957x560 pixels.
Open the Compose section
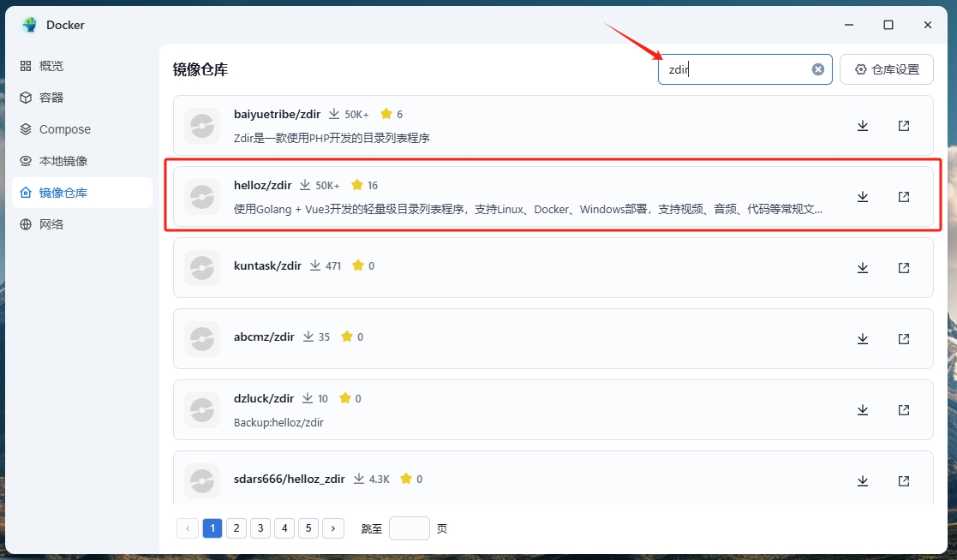pyautogui.click(x=81, y=129)
